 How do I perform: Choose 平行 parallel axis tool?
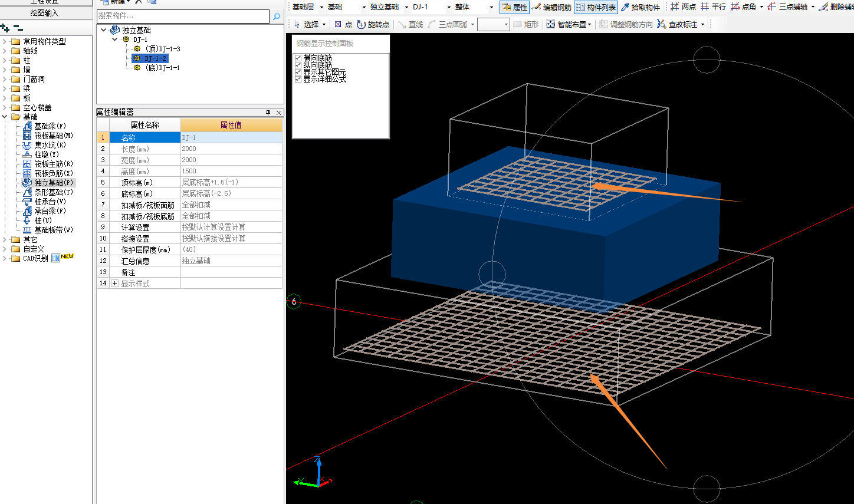(x=713, y=7)
